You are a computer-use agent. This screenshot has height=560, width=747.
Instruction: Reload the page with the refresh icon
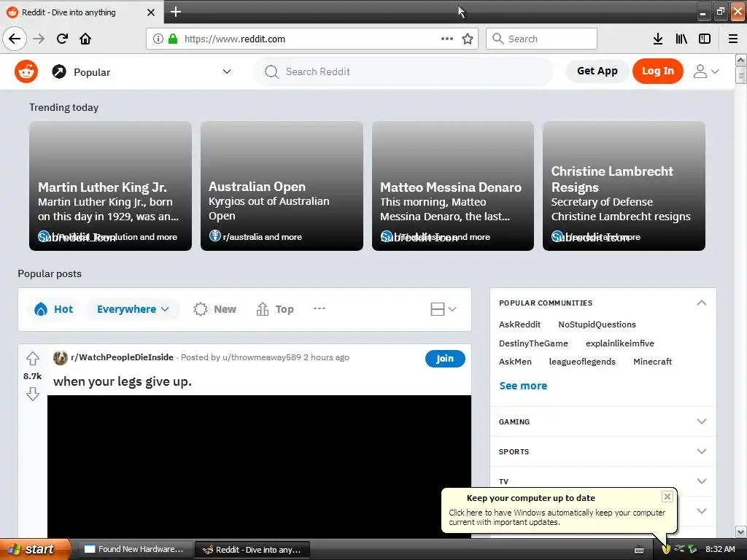(x=63, y=39)
